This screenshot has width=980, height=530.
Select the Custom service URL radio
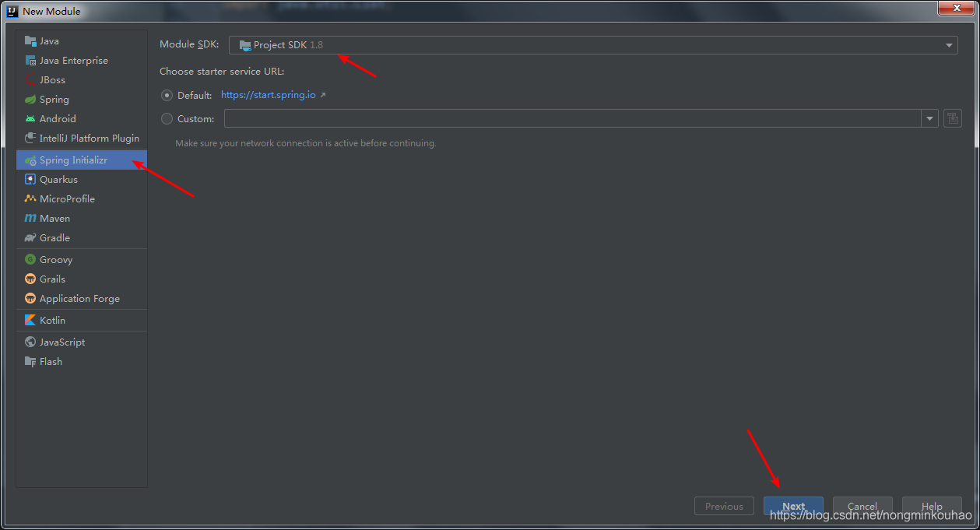pos(167,119)
